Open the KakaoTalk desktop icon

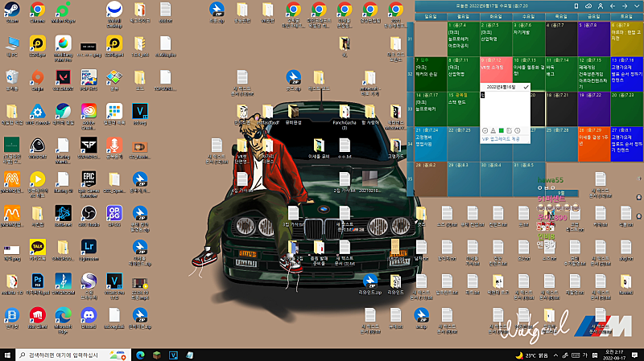37,246
